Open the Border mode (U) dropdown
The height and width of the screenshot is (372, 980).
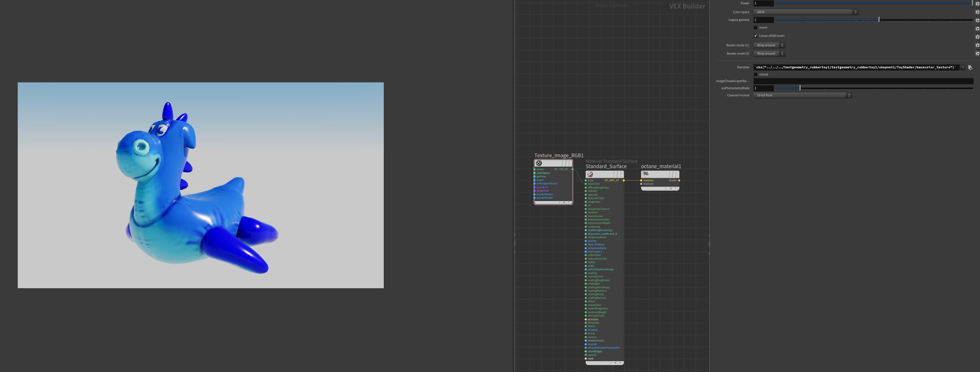click(769, 45)
